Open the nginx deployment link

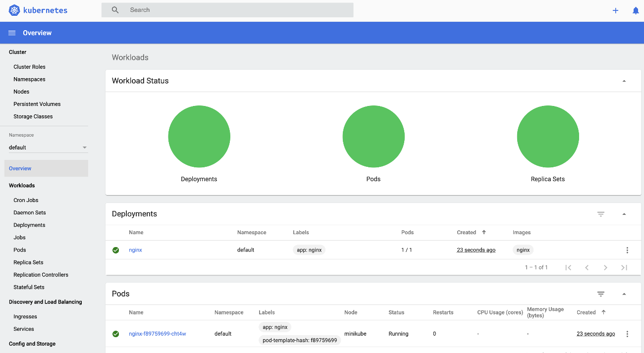click(x=135, y=250)
